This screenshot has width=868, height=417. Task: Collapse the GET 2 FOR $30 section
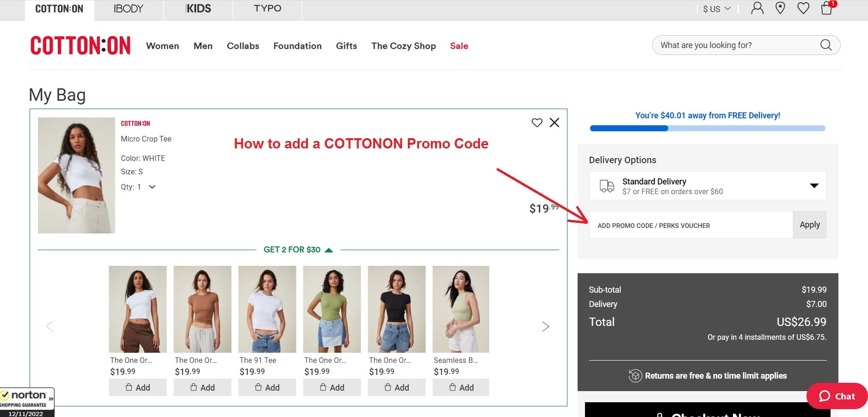[330, 249]
